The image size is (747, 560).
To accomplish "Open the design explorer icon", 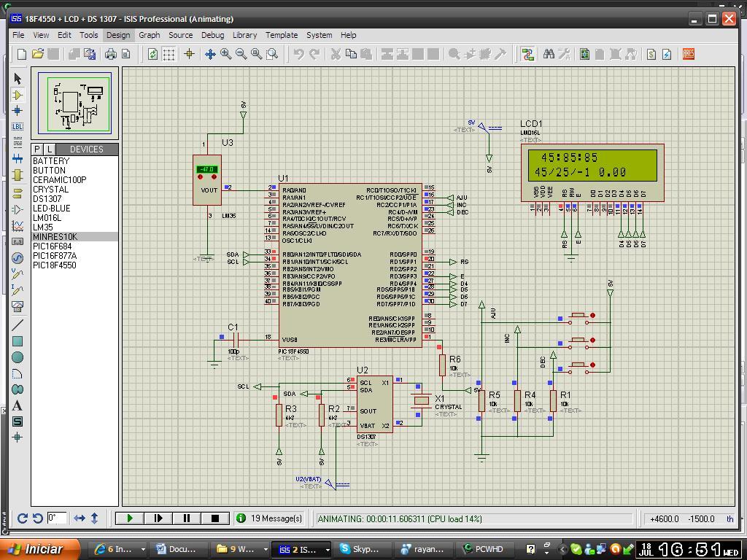I will 584,54.
